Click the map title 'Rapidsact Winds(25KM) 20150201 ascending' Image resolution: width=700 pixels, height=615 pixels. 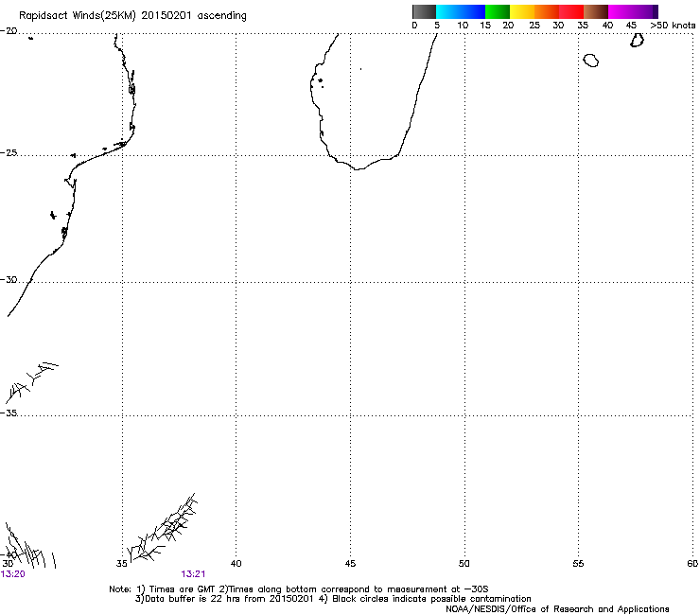click(132, 16)
